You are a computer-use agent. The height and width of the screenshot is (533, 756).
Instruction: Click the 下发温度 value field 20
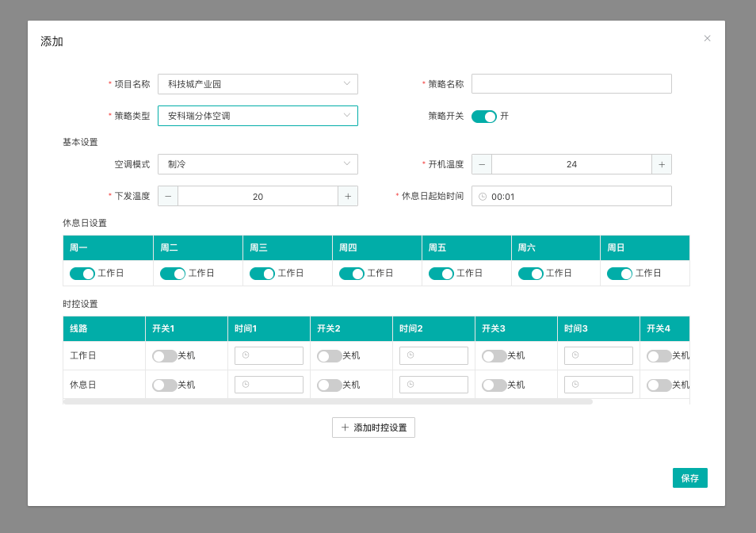258,196
